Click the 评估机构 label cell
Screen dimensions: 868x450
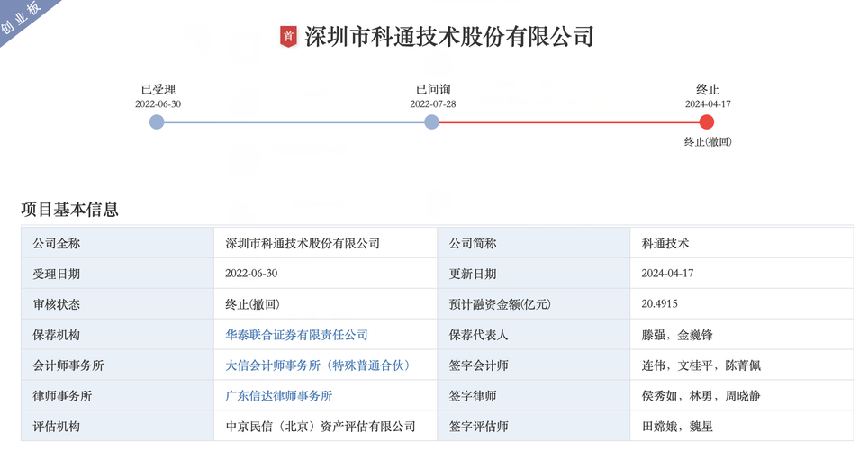[117, 426]
